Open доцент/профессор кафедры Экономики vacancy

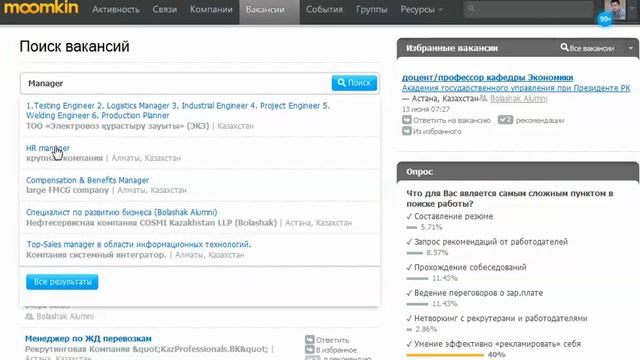(487, 77)
